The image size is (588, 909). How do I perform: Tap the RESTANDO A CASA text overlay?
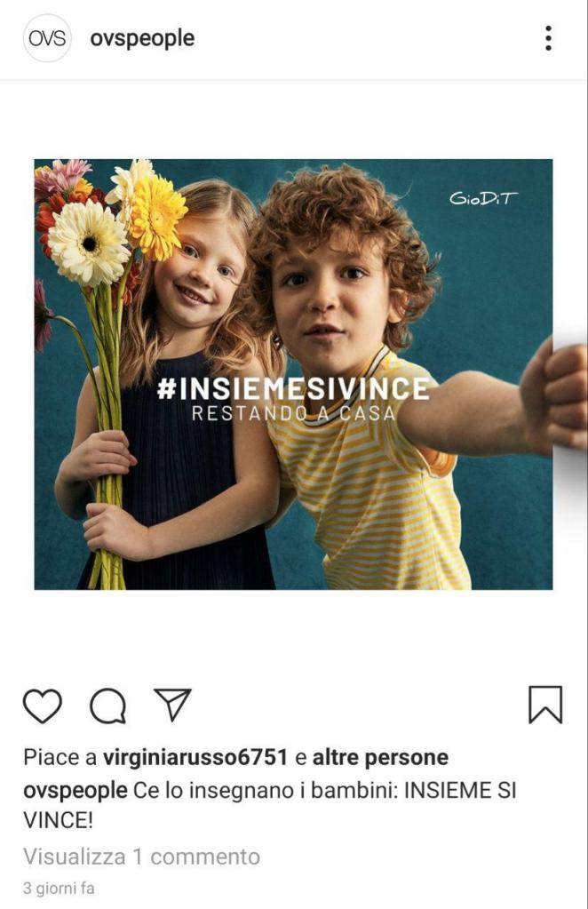coord(293,414)
